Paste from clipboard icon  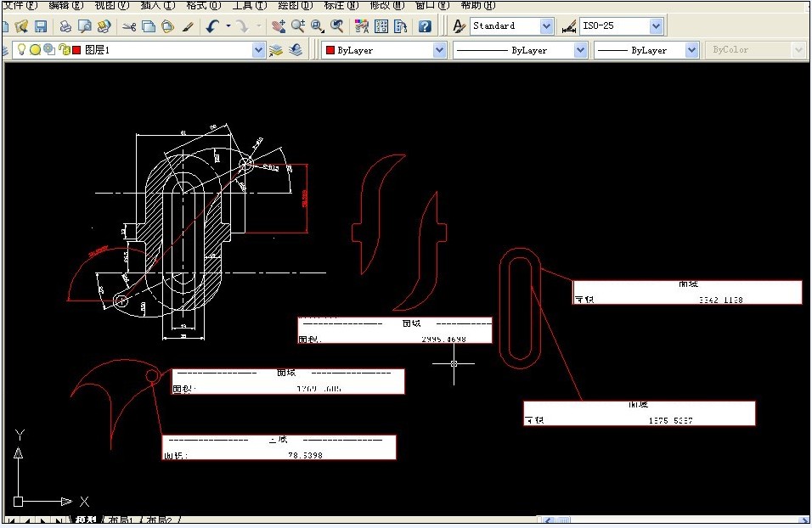(168, 25)
